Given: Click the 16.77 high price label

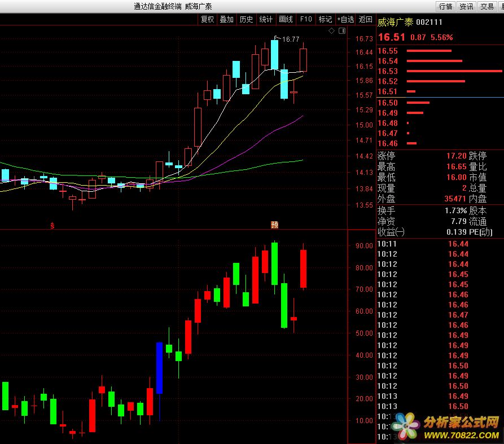Looking at the screenshot, I should 291,39.
